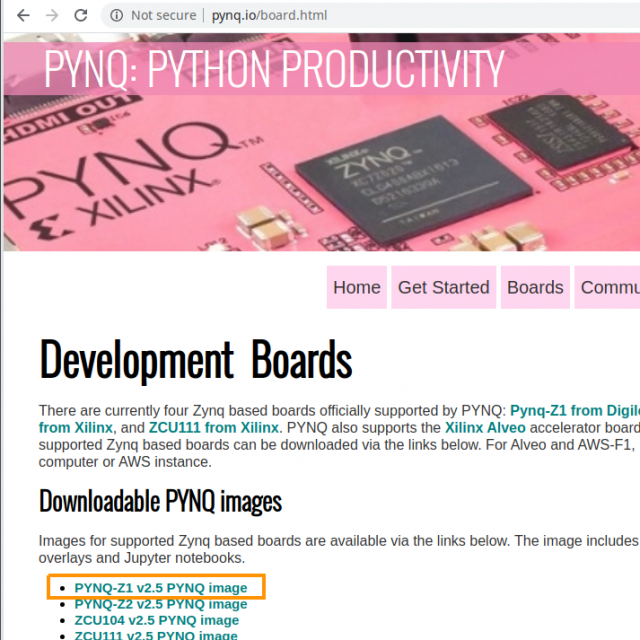640x640 pixels.
Task: Open the Community navigation item
Action: [609, 288]
